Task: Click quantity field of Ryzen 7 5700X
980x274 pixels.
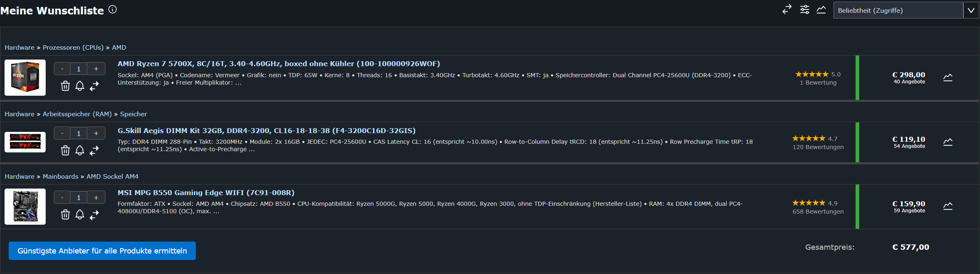Action: click(79, 69)
